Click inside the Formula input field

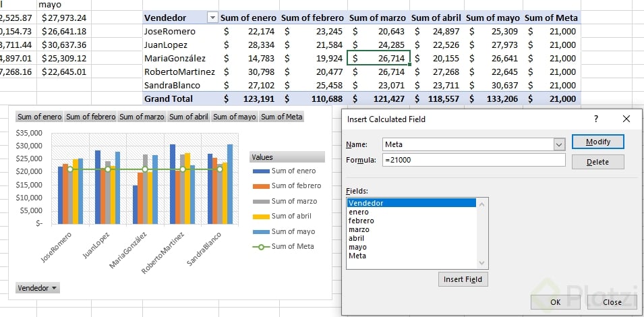pyautogui.click(x=472, y=161)
